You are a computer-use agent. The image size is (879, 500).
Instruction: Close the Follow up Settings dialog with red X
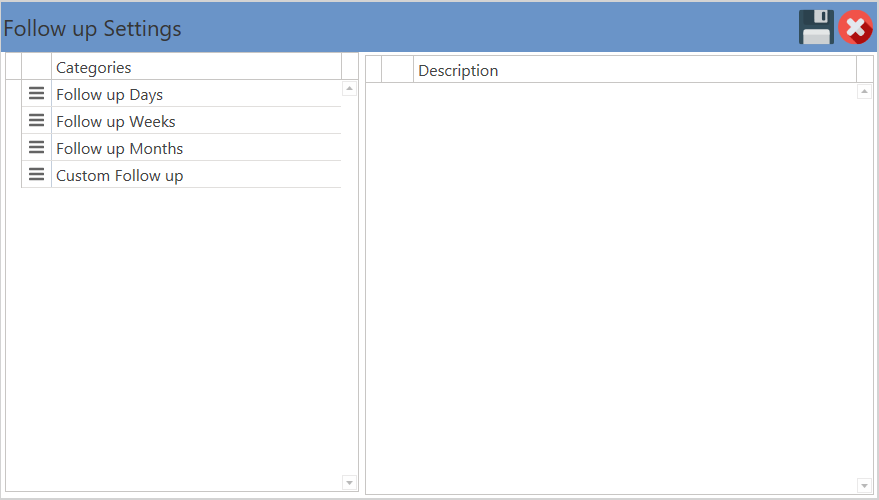click(x=855, y=27)
